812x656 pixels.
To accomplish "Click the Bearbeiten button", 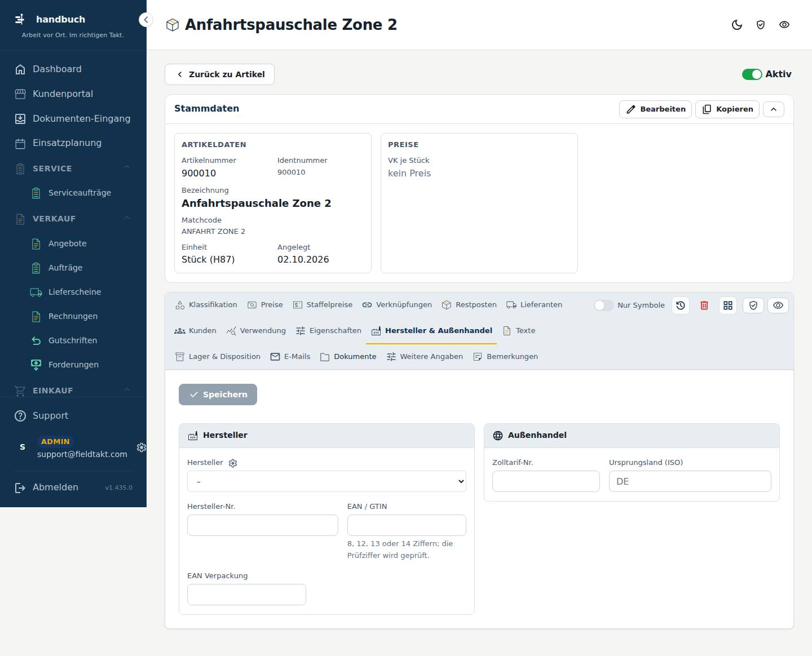I will tap(656, 109).
